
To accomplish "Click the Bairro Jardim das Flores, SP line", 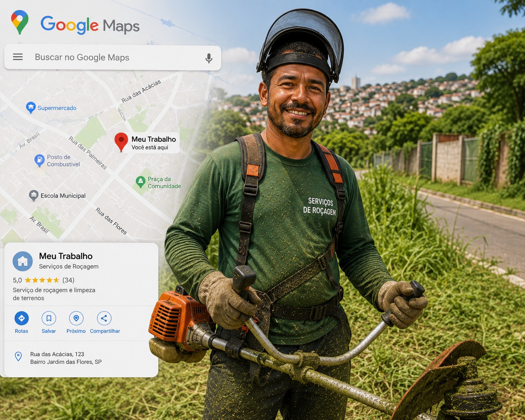I will pos(66,362).
